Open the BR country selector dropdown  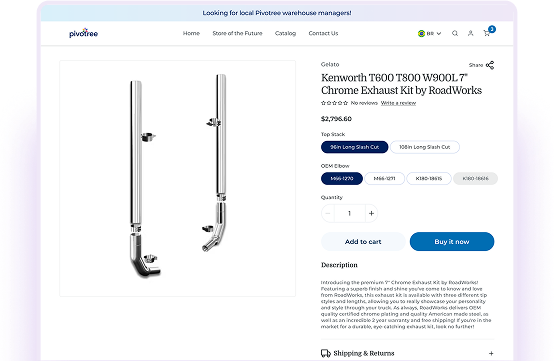(x=430, y=34)
